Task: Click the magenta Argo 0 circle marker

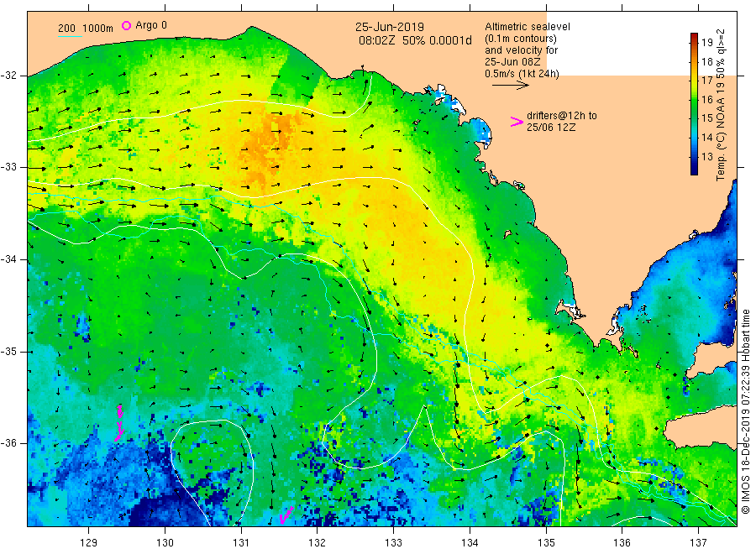Action: coord(126,25)
